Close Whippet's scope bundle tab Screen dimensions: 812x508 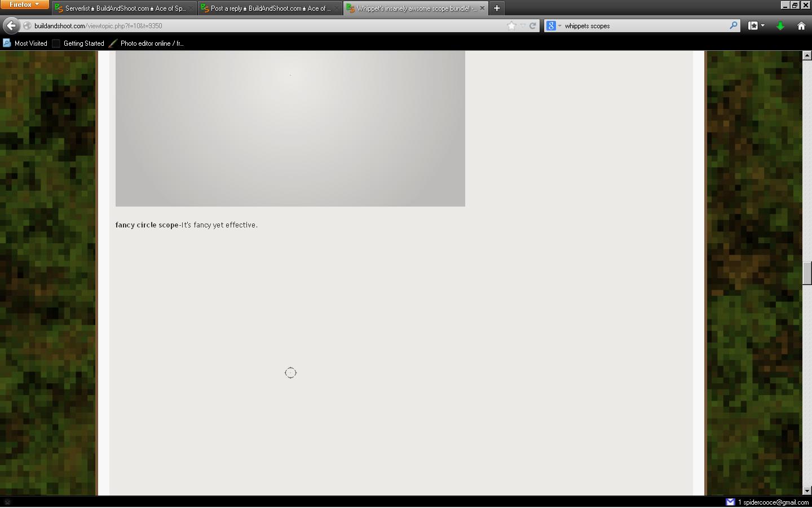[x=482, y=8]
